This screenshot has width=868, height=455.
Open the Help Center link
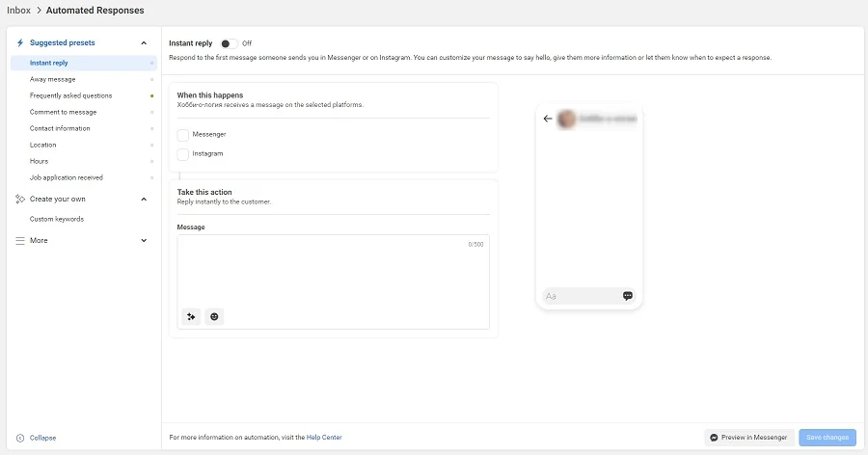(324, 438)
